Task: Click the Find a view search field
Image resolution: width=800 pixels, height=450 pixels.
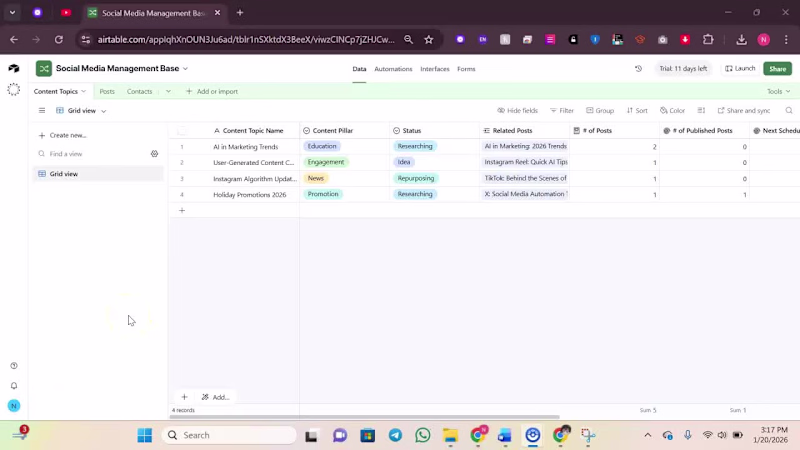Action: pos(92,154)
